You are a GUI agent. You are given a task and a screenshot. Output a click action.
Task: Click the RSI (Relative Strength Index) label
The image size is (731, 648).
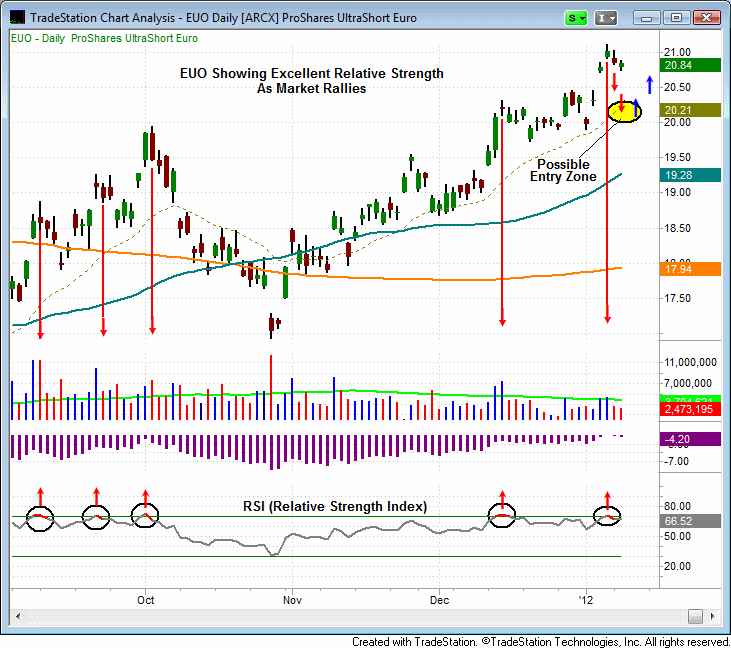tap(335, 506)
